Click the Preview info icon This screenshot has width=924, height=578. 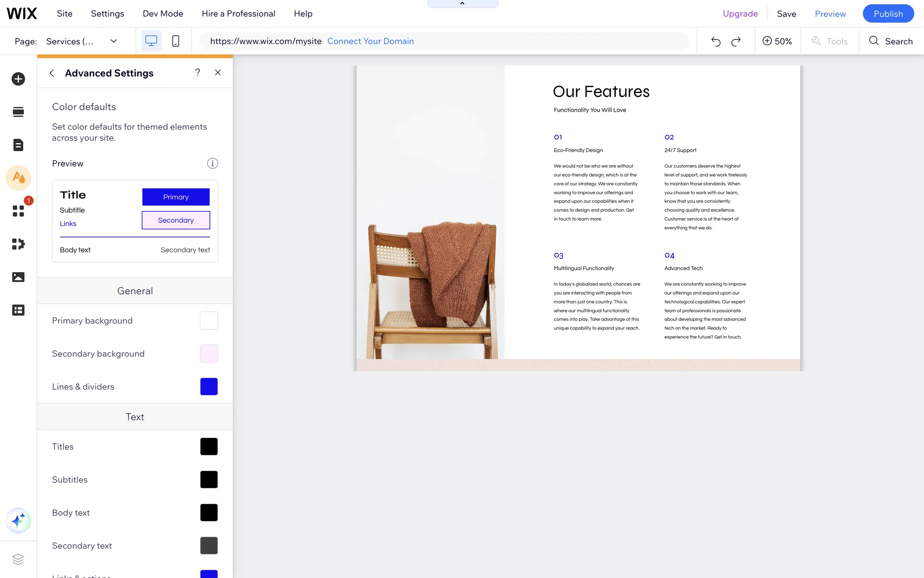click(212, 164)
